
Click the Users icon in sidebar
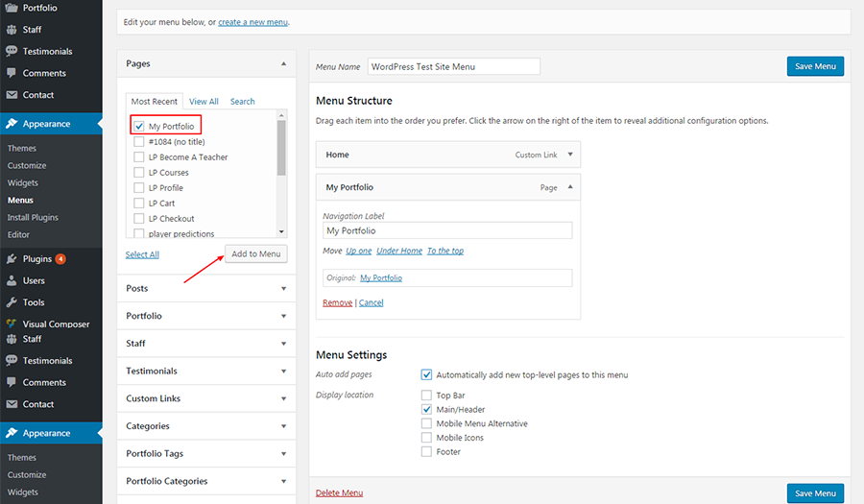click(x=12, y=280)
